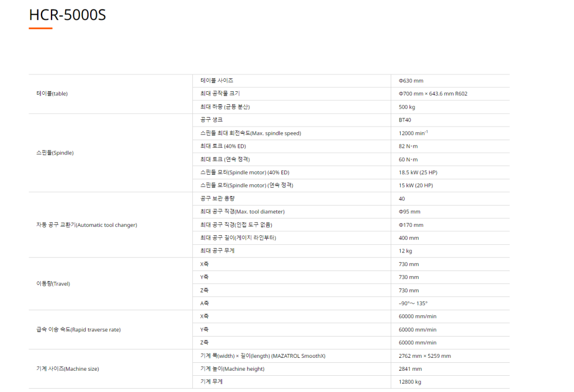Select the BT40 tool shank value
574x392 pixels.
pos(405,120)
